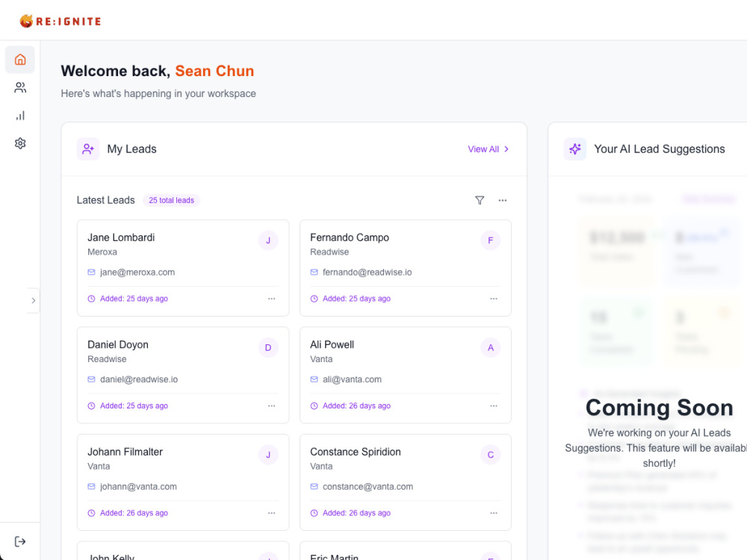Open Daniel Doyon card options menu
Image resolution: width=747 pixels, height=560 pixels.
(272, 405)
